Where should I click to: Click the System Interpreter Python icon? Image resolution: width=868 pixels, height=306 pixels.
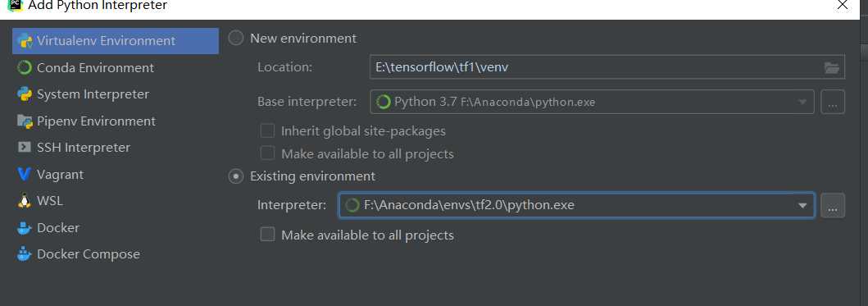coord(25,94)
